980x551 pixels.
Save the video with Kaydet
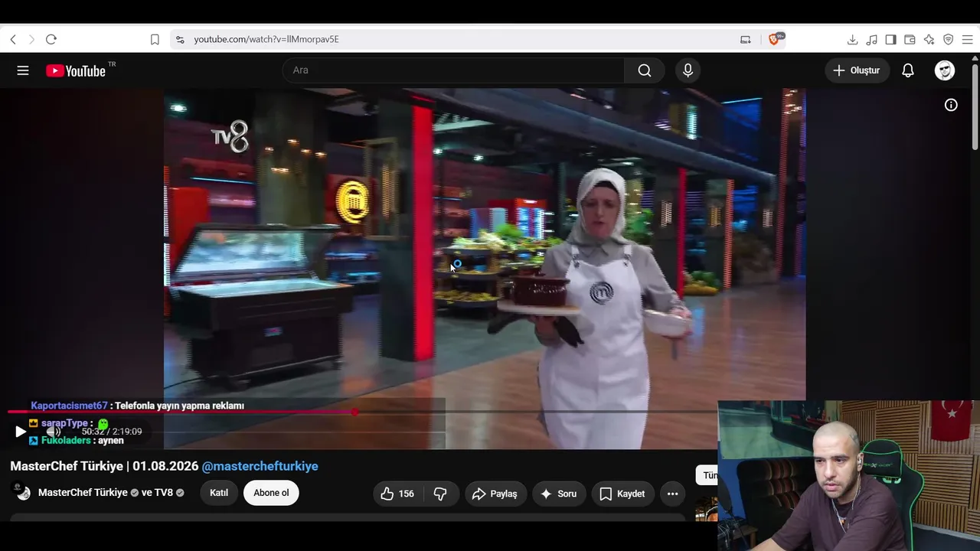pyautogui.click(x=622, y=494)
